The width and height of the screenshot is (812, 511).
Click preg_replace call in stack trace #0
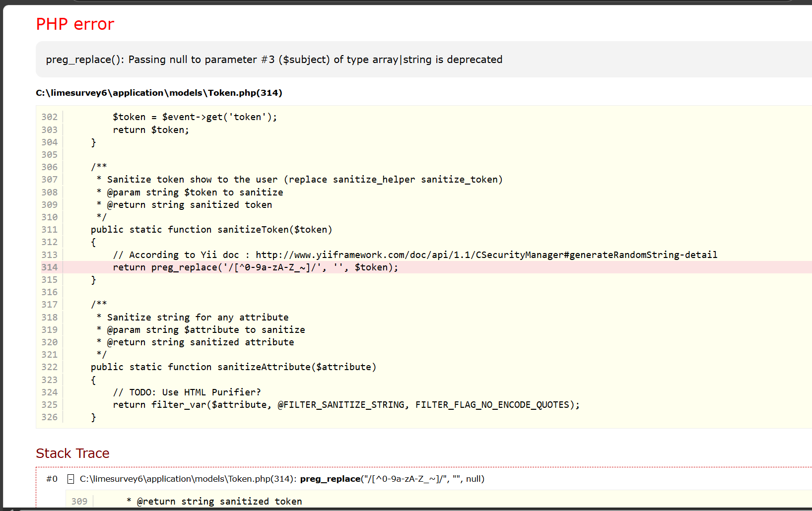click(330, 479)
